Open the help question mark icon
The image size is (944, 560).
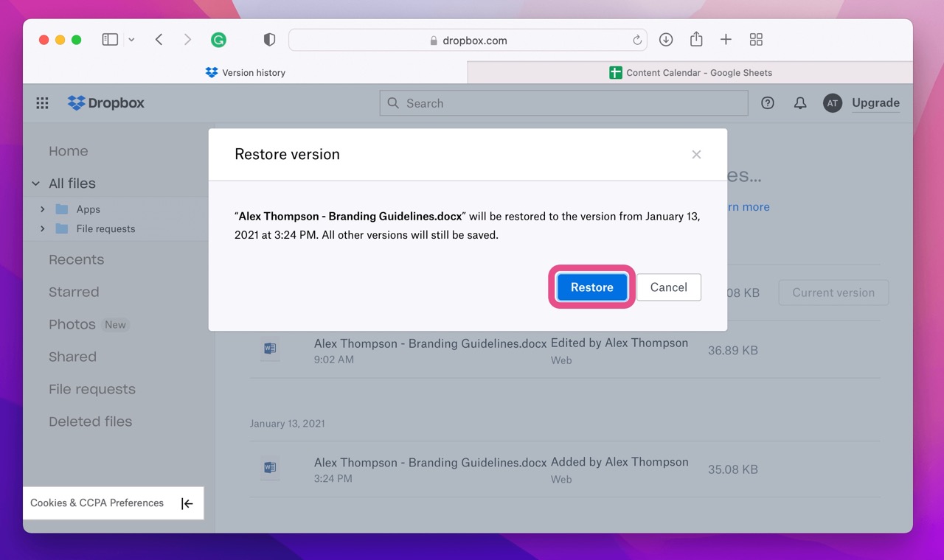point(768,103)
